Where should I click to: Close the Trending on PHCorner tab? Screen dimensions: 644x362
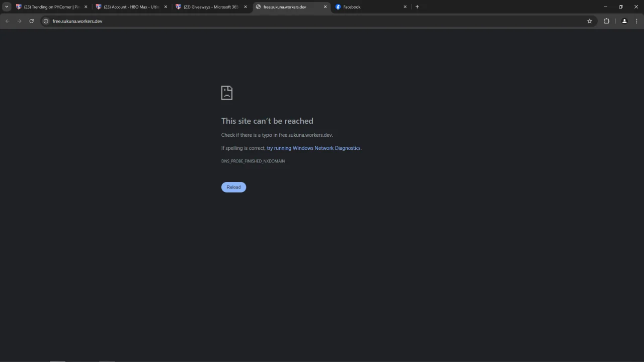point(86,7)
